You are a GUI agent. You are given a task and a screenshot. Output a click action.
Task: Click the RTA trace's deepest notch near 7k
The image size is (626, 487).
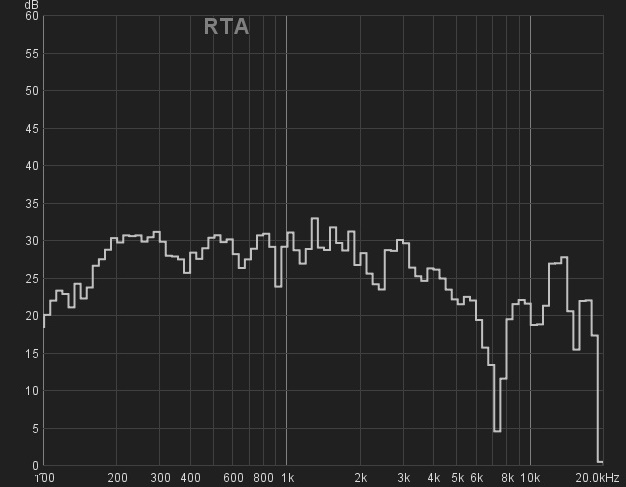coord(497,431)
